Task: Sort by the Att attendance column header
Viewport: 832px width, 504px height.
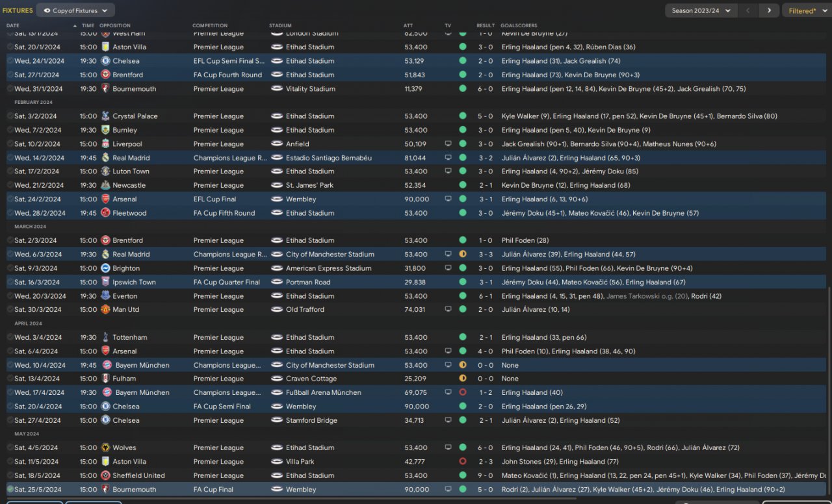Action: click(408, 25)
